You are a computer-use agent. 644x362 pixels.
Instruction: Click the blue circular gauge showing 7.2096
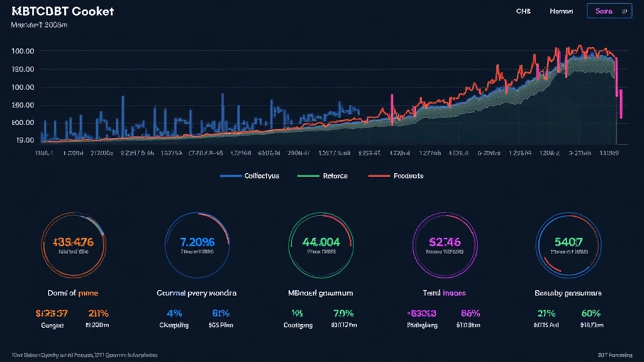(197, 244)
